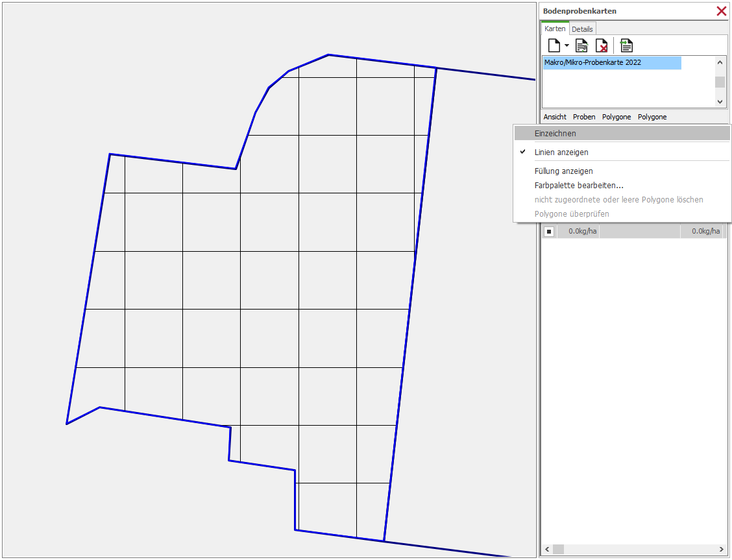Switch to the Details tab
The width and height of the screenshot is (732, 560).
(582, 29)
